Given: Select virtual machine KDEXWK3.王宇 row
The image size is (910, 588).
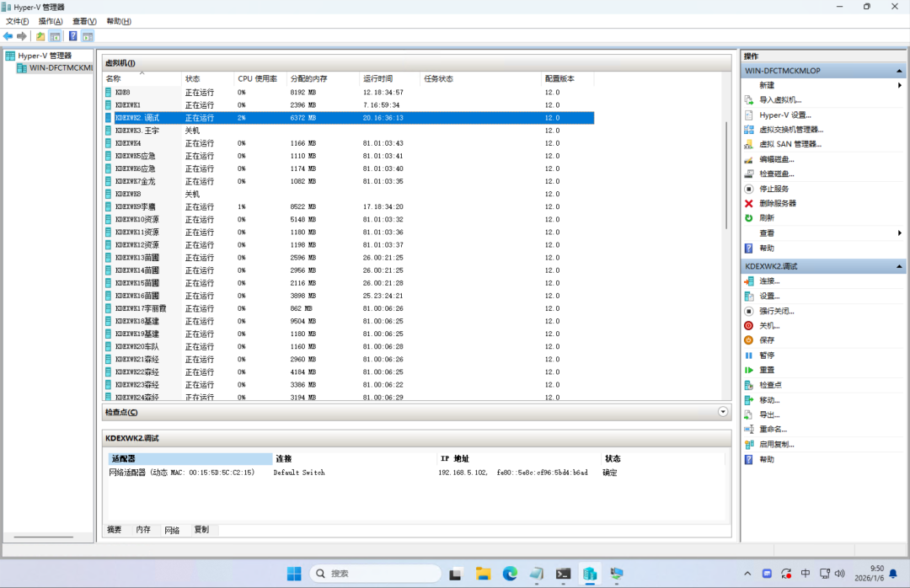Looking at the screenshot, I should [349, 131].
